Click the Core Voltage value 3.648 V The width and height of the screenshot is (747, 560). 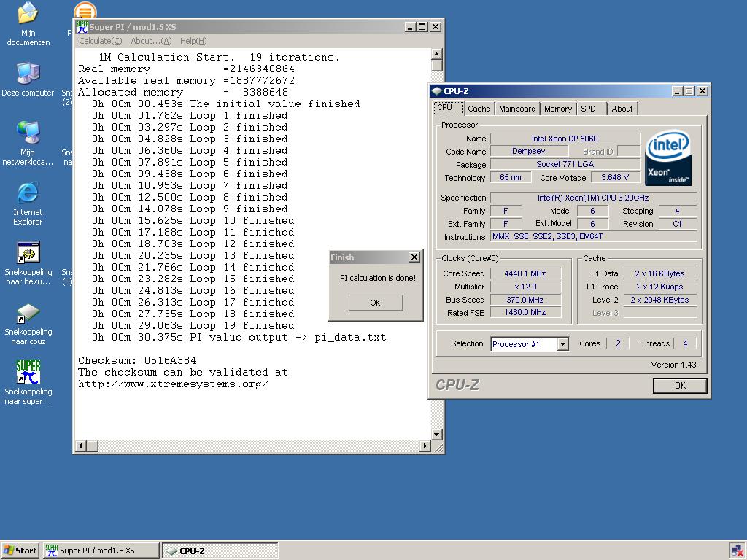coord(615,177)
